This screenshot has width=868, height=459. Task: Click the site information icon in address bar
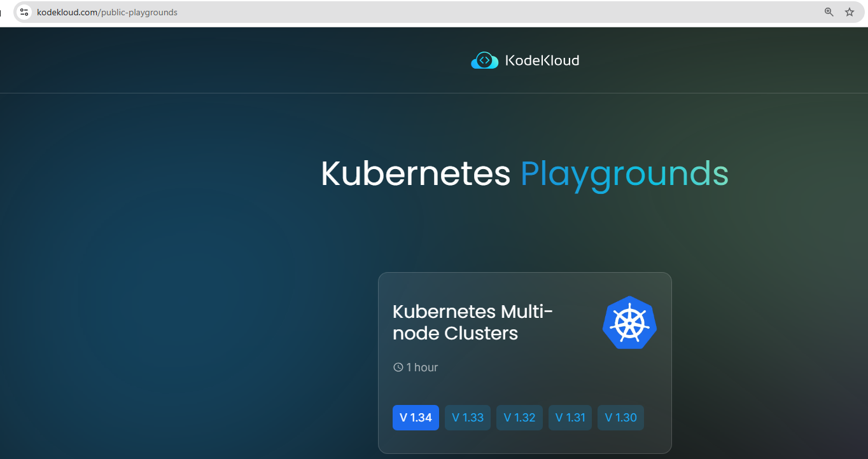point(24,12)
